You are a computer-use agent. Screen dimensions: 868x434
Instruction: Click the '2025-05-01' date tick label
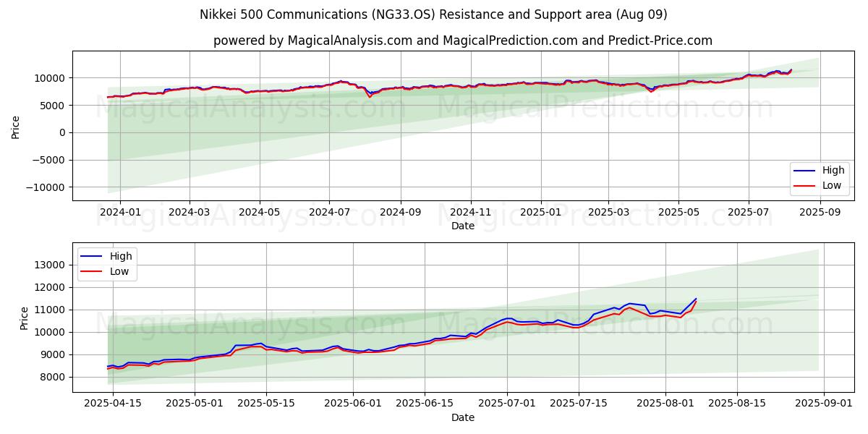pos(195,404)
